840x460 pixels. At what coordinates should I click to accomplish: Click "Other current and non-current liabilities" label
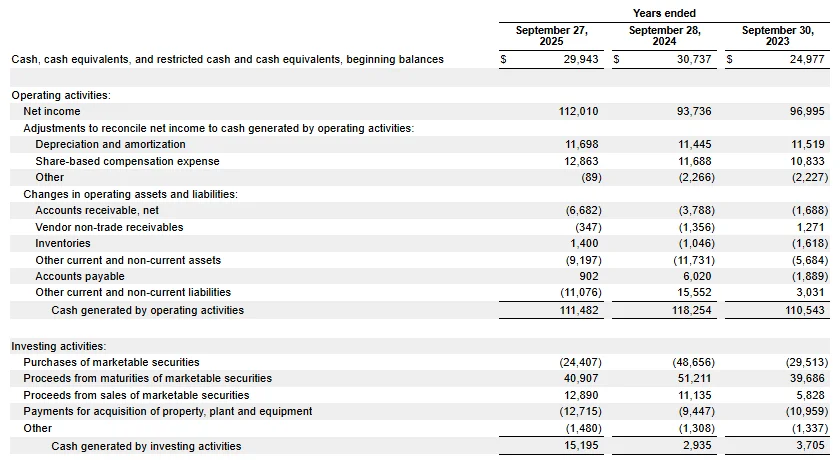coord(133,292)
